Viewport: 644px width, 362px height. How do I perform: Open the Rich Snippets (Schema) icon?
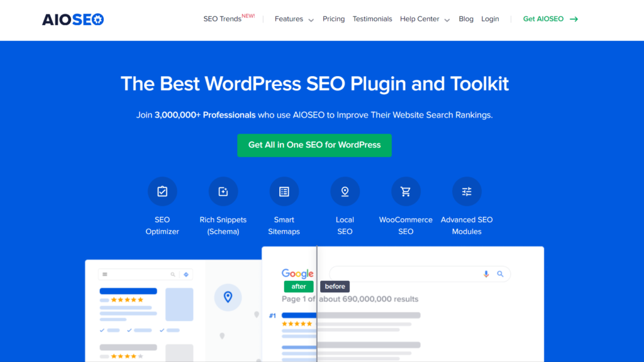point(223,191)
